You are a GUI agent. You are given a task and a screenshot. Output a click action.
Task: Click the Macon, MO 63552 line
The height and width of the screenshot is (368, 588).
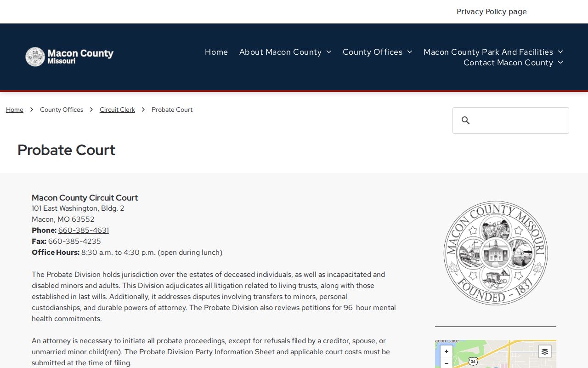click(63, 219)
